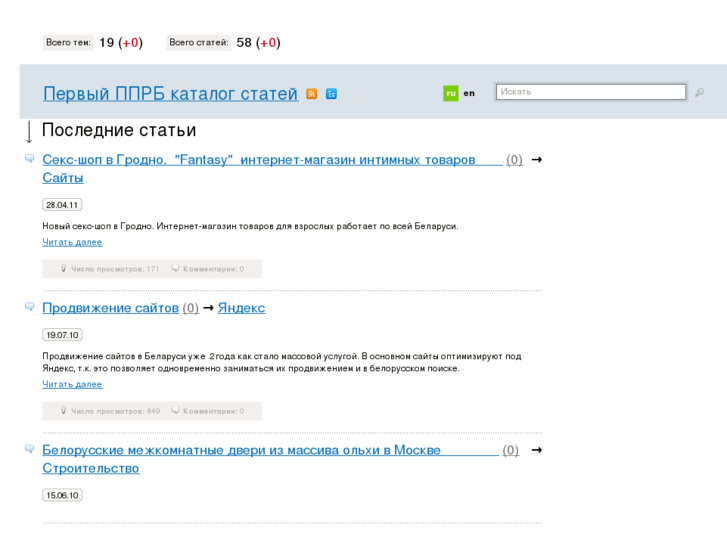This screenshot has width=727, height=545.
Task: Click comment count (0) beside Продвижение сайтов
Action: 191,308
